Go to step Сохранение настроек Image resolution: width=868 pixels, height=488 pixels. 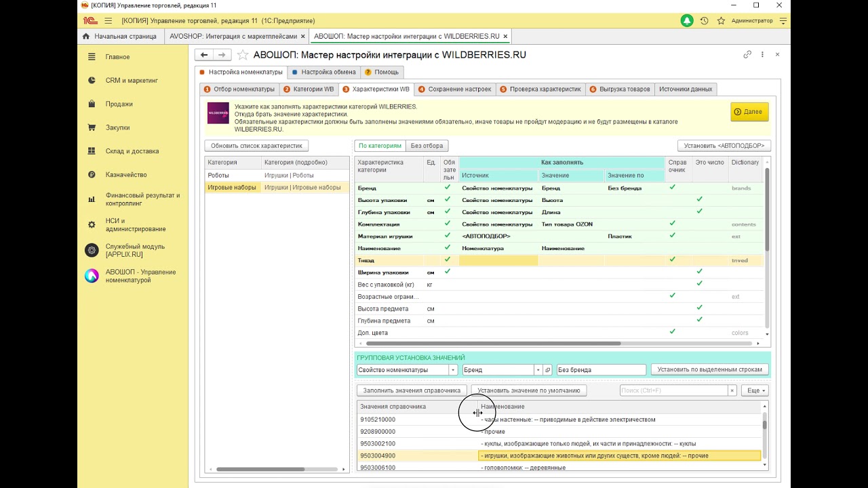(455, 89)
